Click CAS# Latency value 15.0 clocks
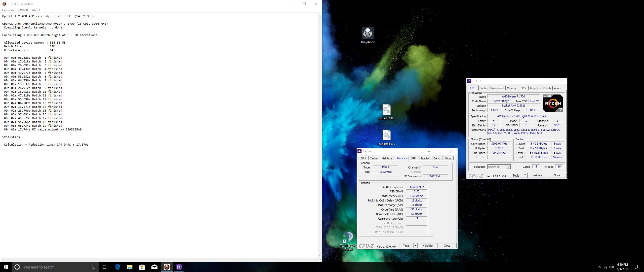 [417, 196]
